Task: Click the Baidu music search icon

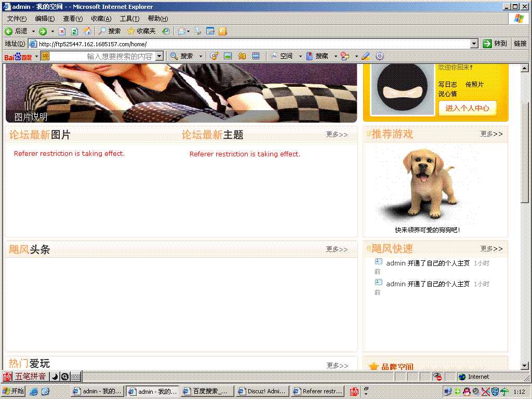Action: [214, 56]
